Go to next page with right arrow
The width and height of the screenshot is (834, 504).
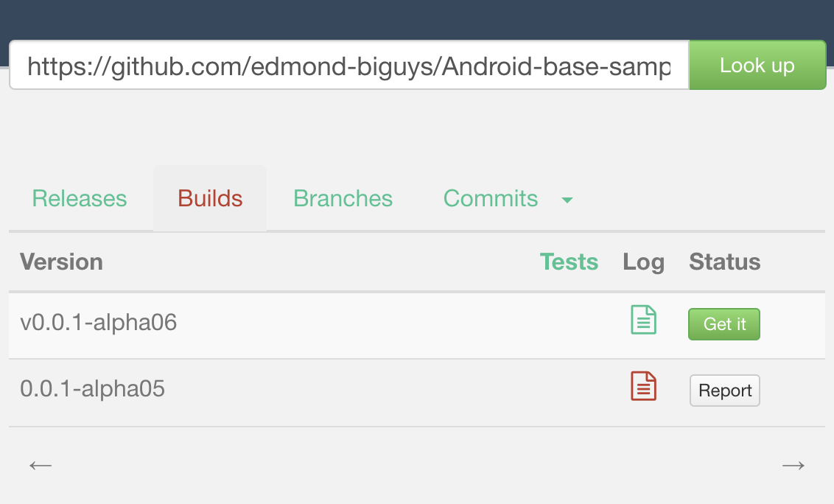point(793,466)
